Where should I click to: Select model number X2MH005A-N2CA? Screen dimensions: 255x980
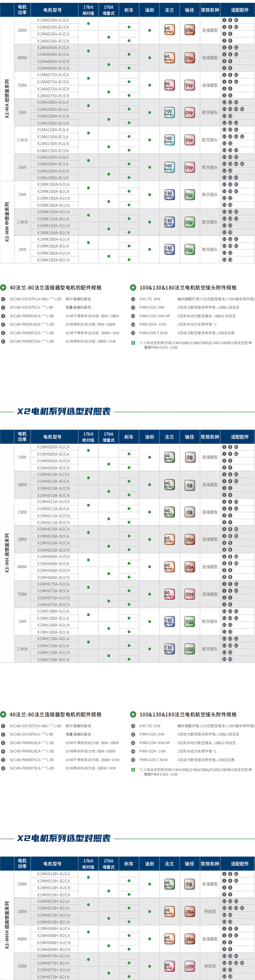coord(53,447)
